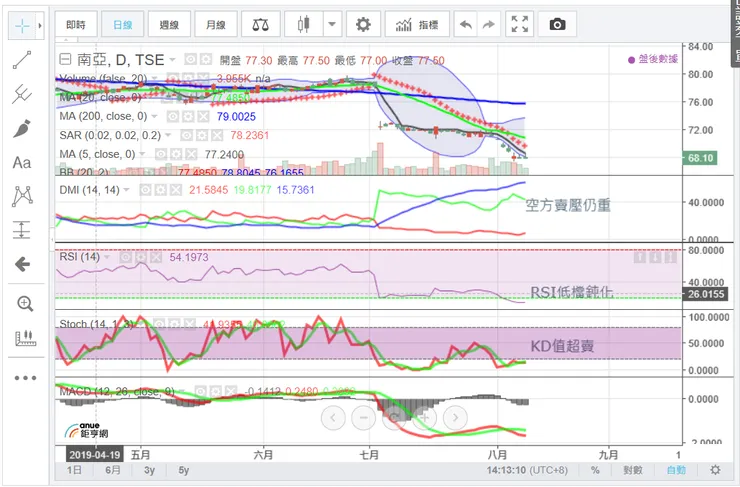Zoom out chart with minus overlay button

[x=363, y=418]
